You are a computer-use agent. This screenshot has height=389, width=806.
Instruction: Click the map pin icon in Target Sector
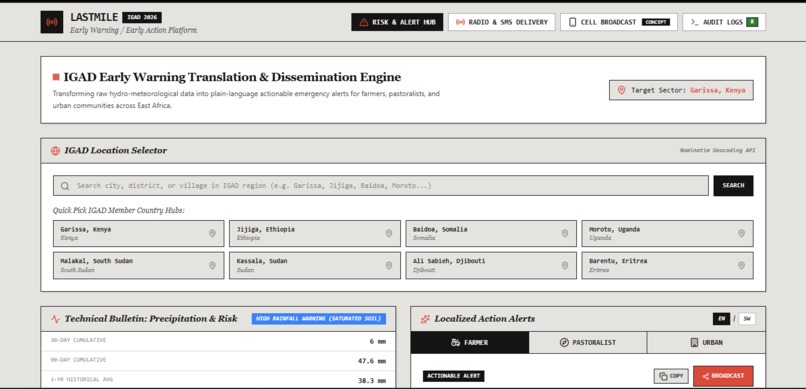(x=621, y=90)
